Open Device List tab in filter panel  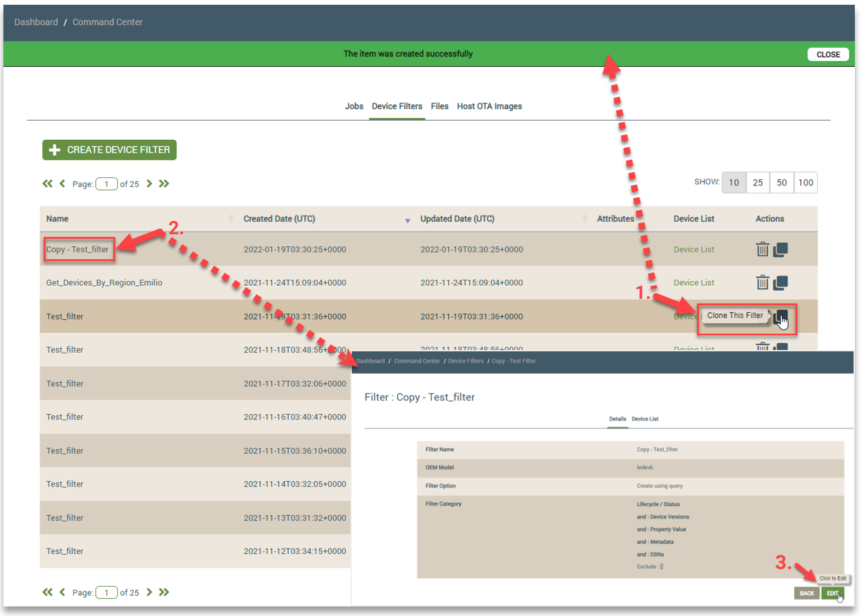point(645,419)
